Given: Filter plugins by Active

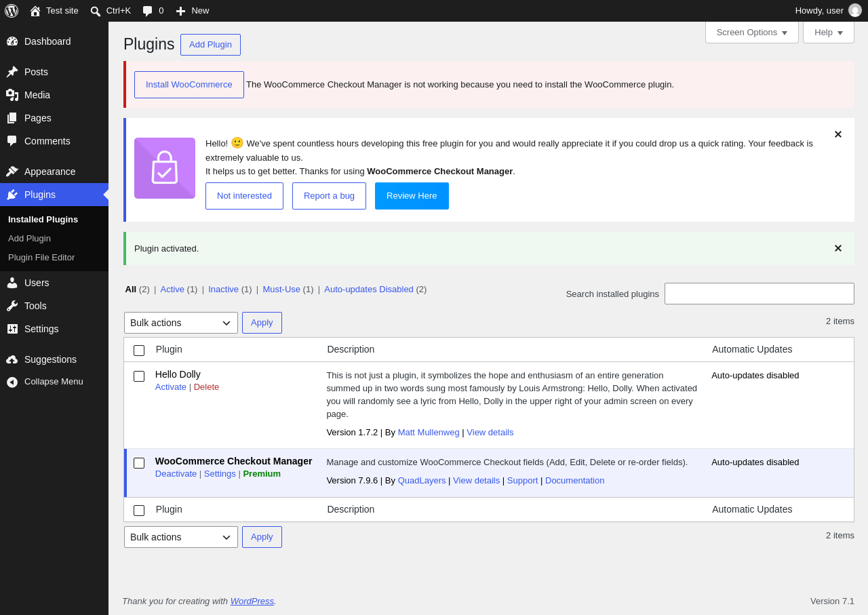Looking at the screenshot, I should click(172, 289).
